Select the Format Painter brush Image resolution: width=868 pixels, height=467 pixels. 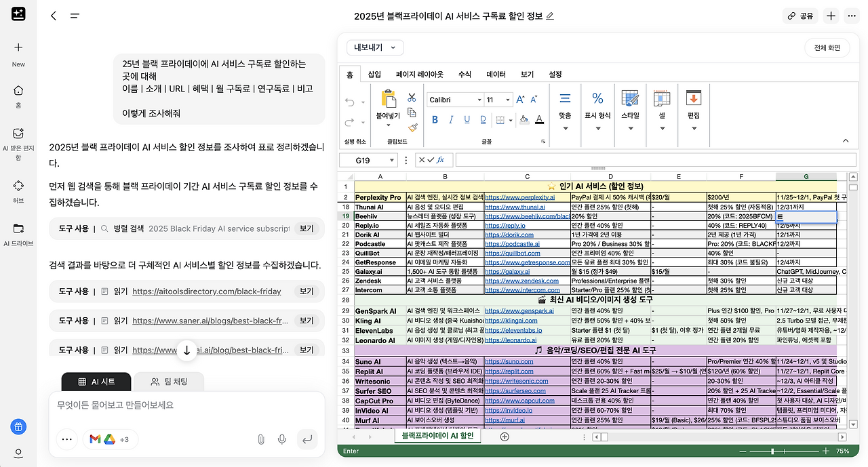pos(412,127)
